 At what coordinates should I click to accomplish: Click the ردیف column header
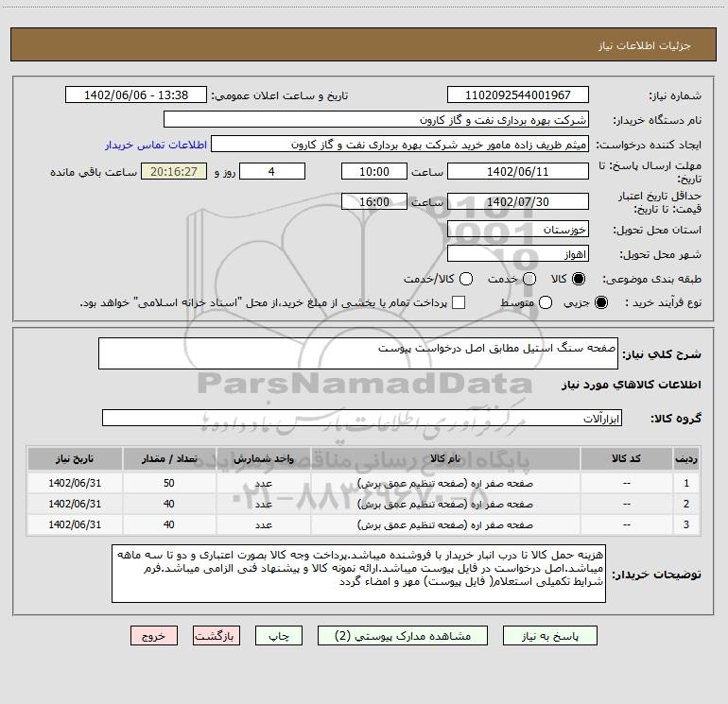pyautogui.click(x=686, y=459)
